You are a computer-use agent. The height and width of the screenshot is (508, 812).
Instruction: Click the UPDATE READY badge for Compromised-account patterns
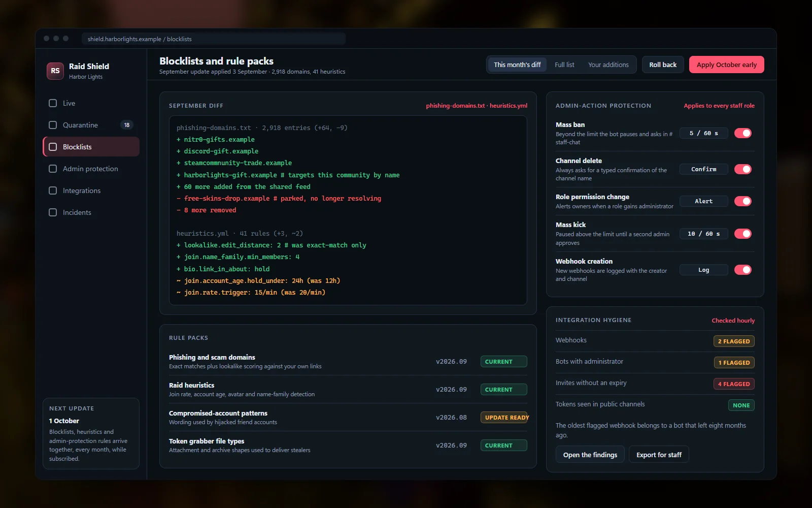pyautogui.click(x=504, y=418)
